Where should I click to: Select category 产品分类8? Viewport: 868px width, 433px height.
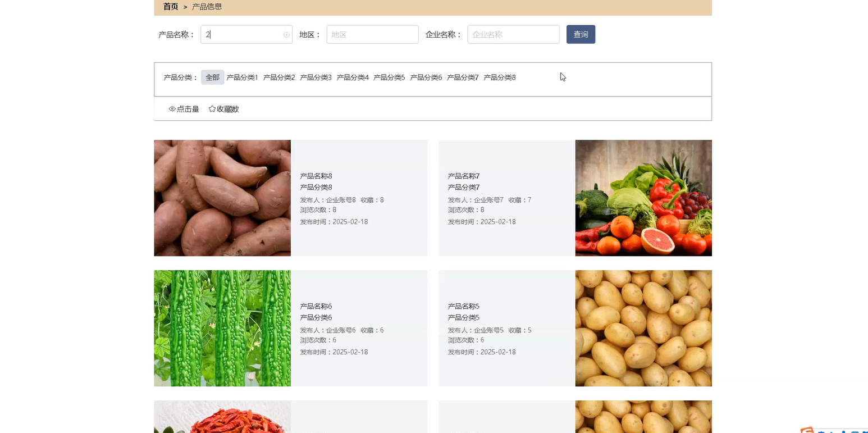[499, 77]
